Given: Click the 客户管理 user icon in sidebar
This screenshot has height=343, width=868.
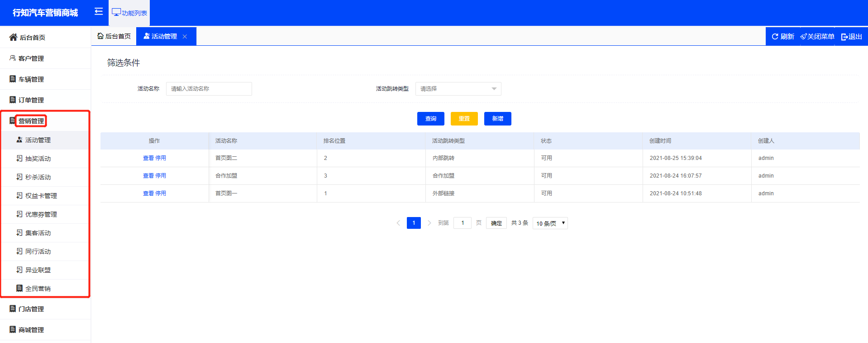Looking at the screenshot, I should point(13,58).
